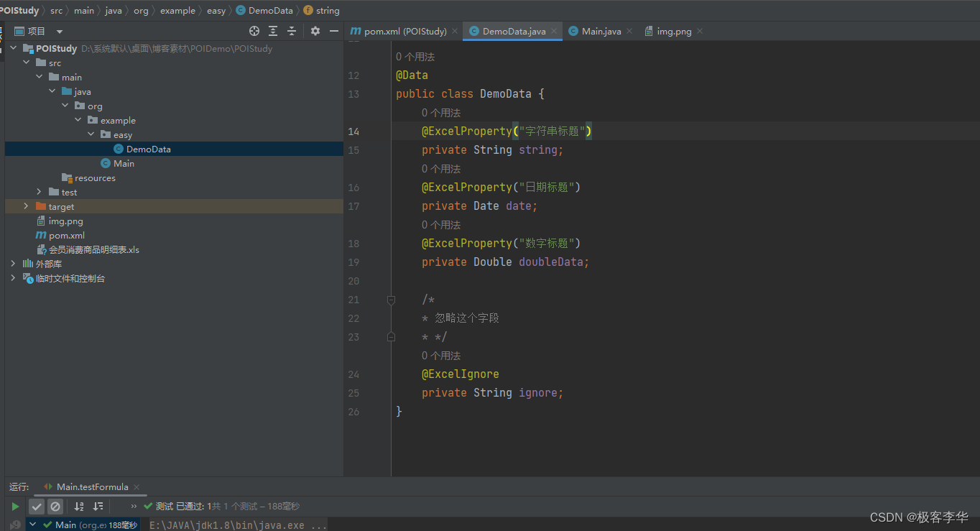980x531 pixels.
Task: Click the sort by duration icon
Action: point(98,507)
